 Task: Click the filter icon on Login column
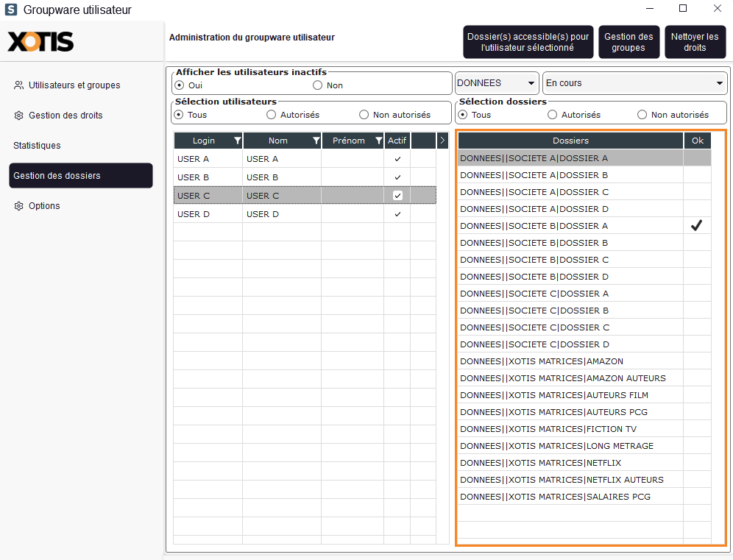pos(237,141)
